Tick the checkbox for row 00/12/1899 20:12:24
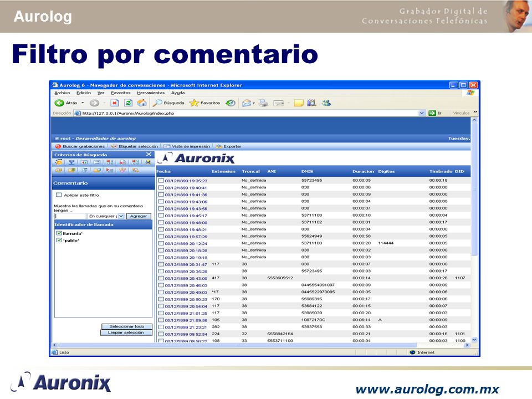Image resolution: width=532 pixels, height=399 pixels. coord(161,243)
